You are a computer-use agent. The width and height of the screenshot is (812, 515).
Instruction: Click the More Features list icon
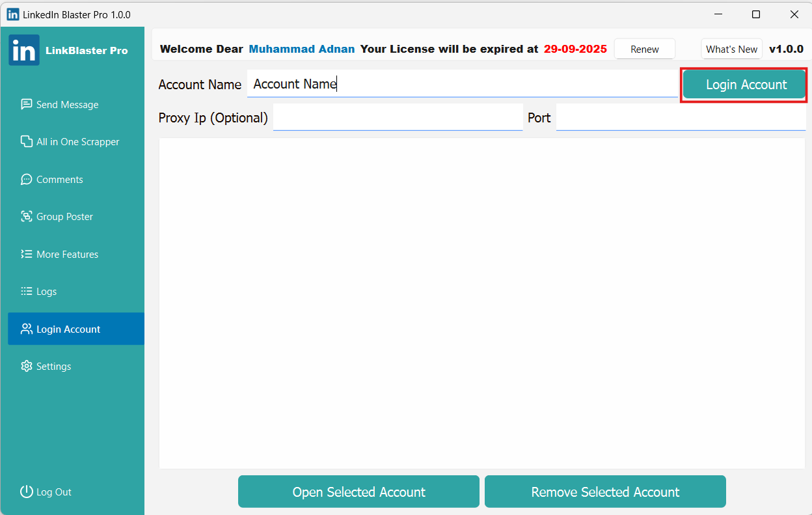pos(26,254)
